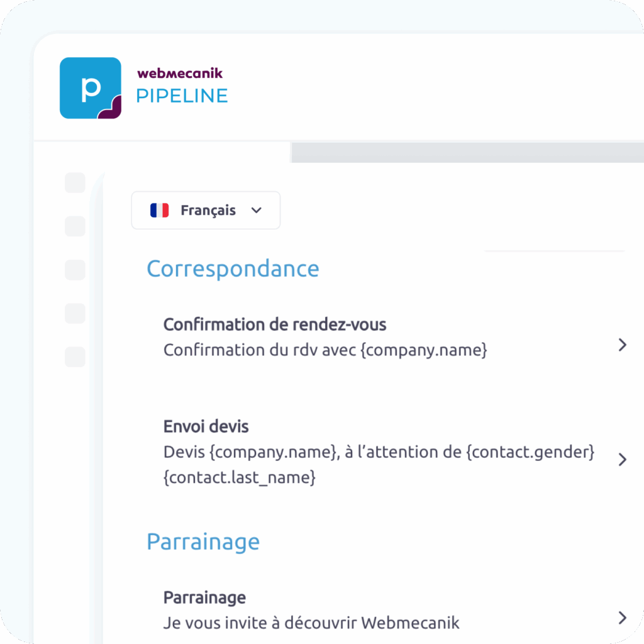Click the fifth sidebar placeholder icon
Screen dimensions: 644x644
coord(75,357)
